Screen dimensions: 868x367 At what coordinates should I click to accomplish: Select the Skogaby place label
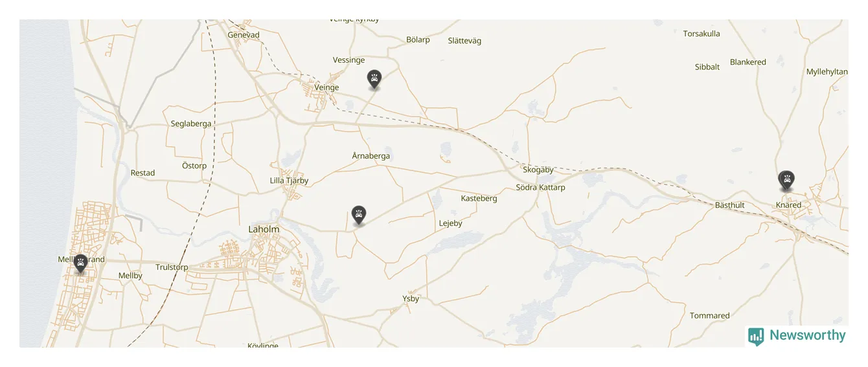tap(538, 170)
